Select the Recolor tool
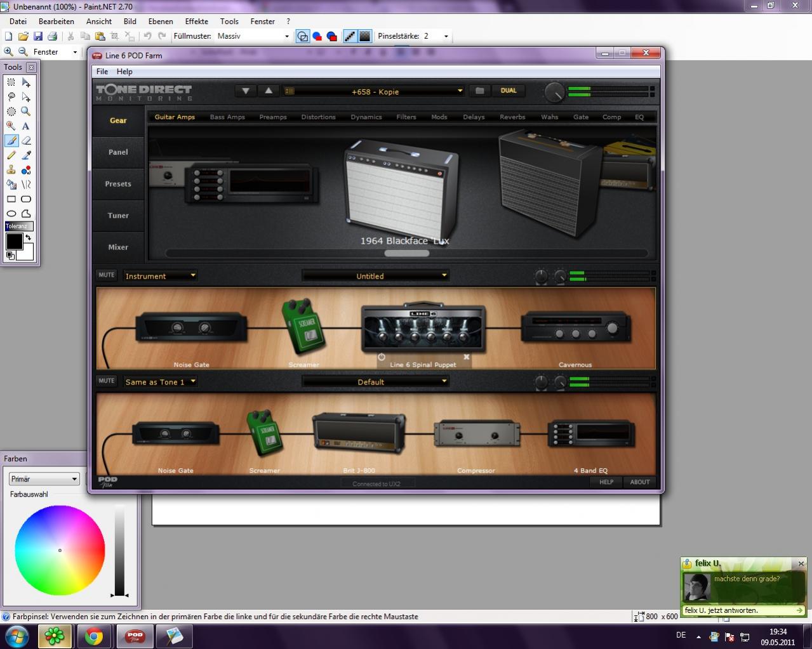Image resolution: width=812 pixels, height=649 pixels. point(26,170)
